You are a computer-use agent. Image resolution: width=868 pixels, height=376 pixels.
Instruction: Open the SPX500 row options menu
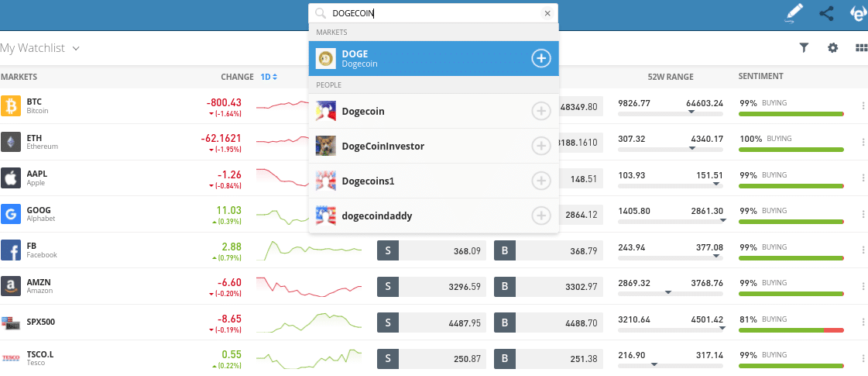863,323
